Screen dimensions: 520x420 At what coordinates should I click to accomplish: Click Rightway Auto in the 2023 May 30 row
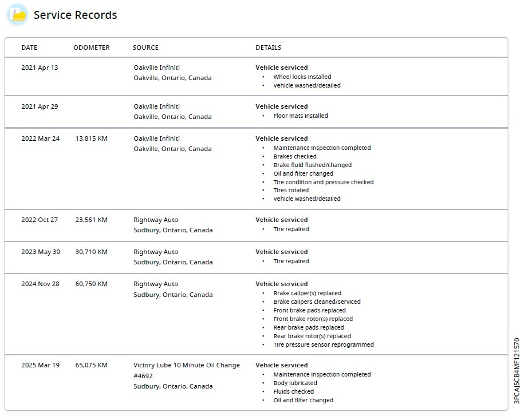pos(156,252)
